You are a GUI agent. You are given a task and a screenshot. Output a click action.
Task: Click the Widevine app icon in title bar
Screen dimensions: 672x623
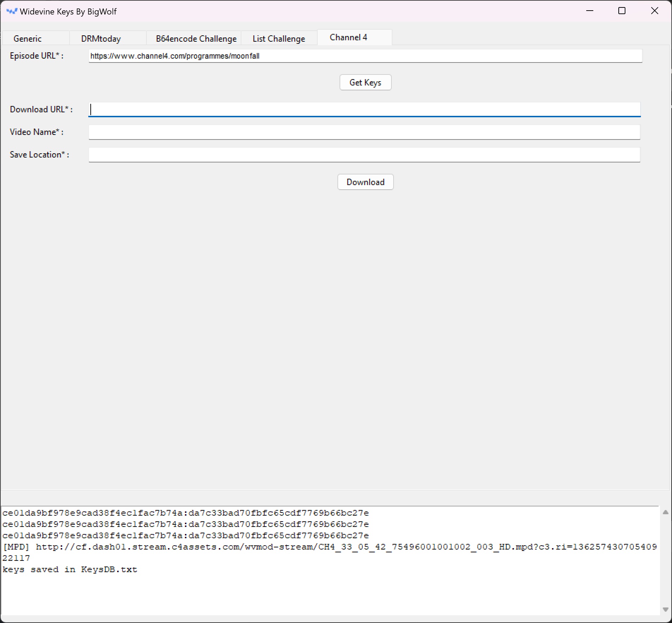(x=12, y=11)
